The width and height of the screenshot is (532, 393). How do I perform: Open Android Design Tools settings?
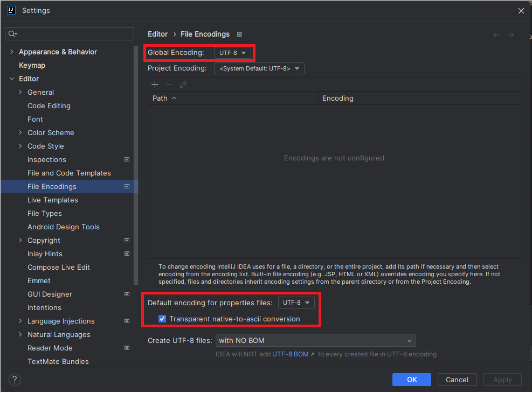pyautogui.click(x=64, y=227)
